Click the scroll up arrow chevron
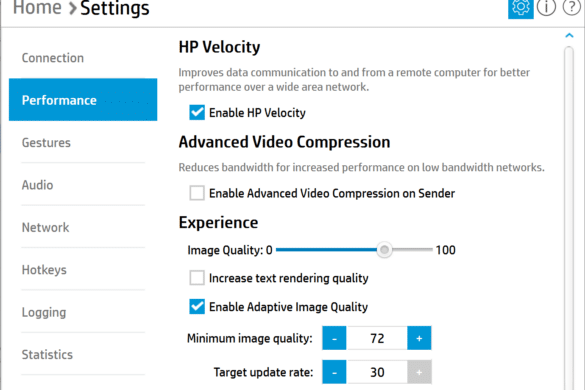The image size is (585, 390). 569,35
